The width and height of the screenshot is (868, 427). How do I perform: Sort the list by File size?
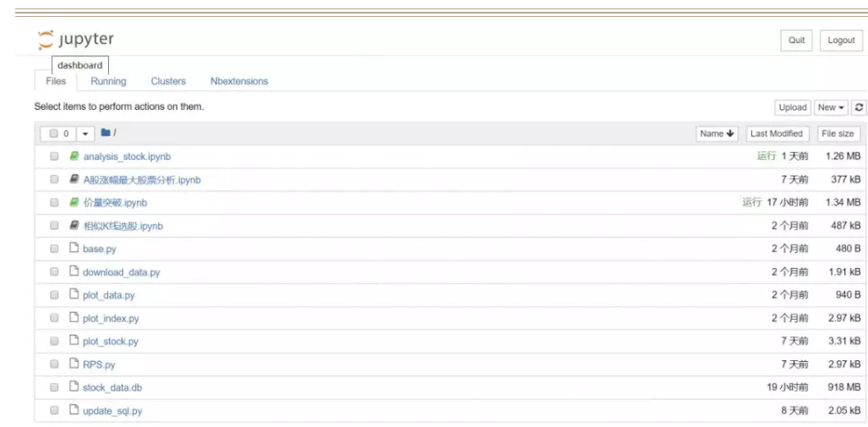(838, 134)
